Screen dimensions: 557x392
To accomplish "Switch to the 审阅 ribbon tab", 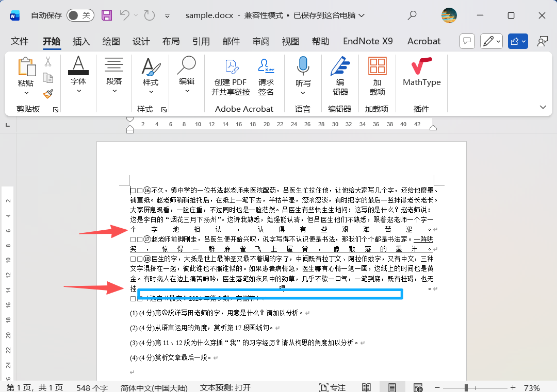I will [261, 41].
